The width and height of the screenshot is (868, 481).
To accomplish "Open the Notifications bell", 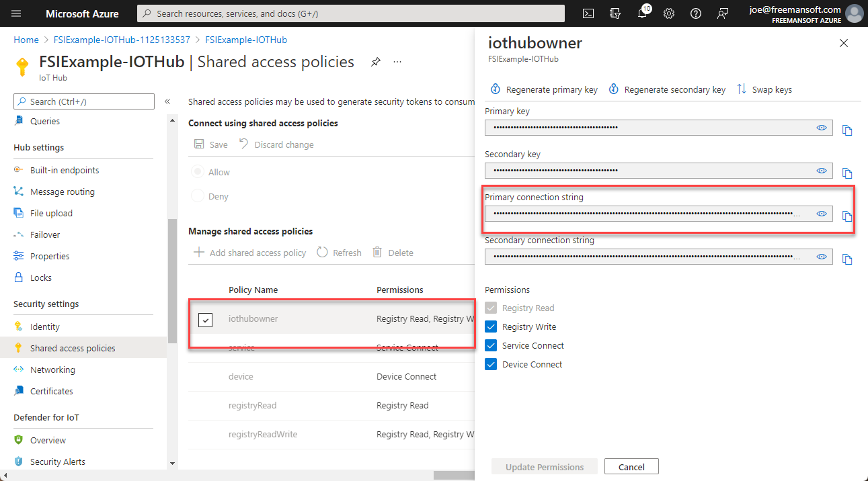I will pos(641,13).
